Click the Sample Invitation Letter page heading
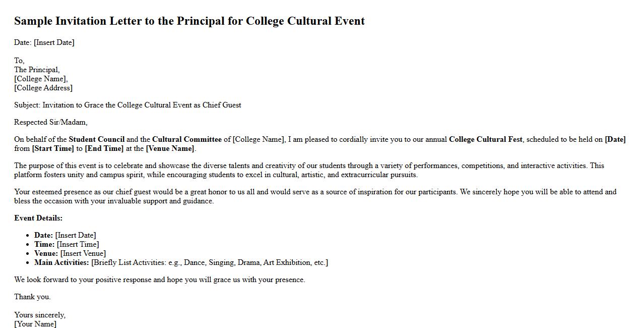Image resolution: width=644 pixels, height=328 pixels. pos(189,21)
